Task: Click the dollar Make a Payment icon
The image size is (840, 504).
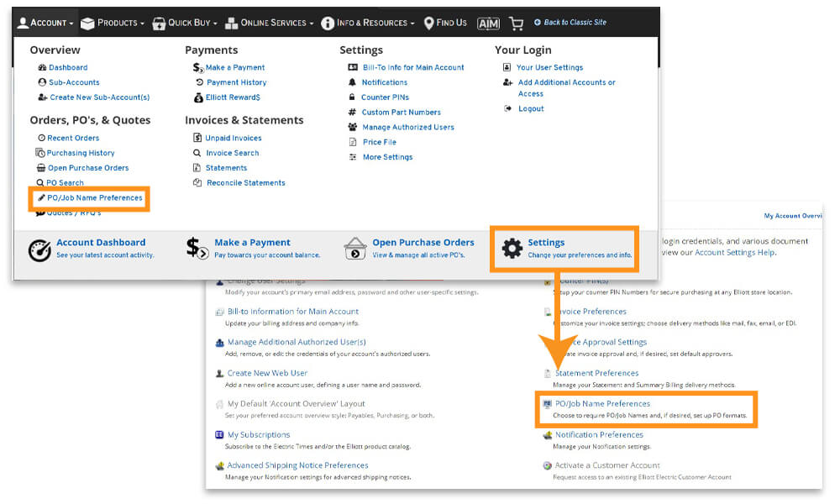Action: tap(197, 249)
